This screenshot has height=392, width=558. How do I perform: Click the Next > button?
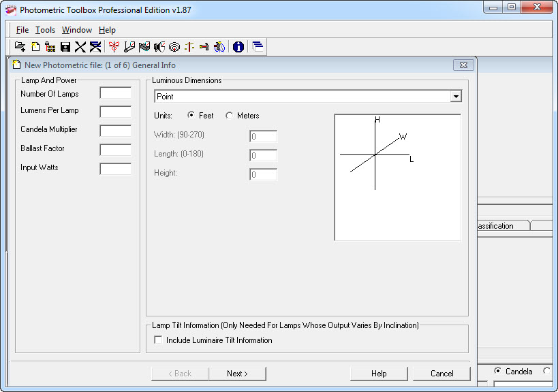(x=237, y=374)
